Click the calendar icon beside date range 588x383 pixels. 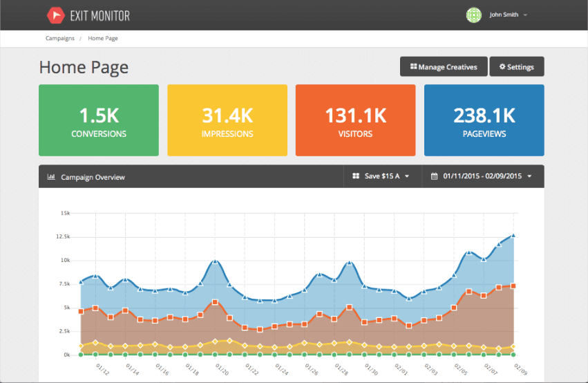point(435,176)
